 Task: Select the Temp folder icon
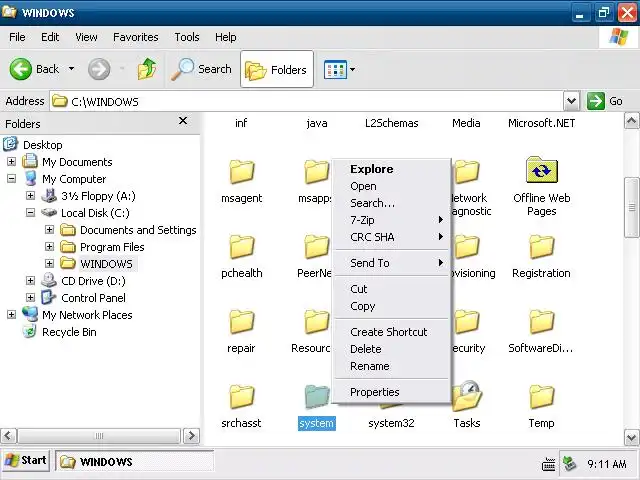pyautogui.click(x=542, y=397)
